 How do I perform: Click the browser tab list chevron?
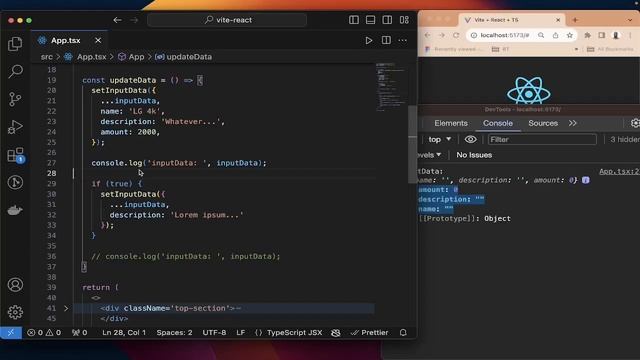click(x=630, y=20)
